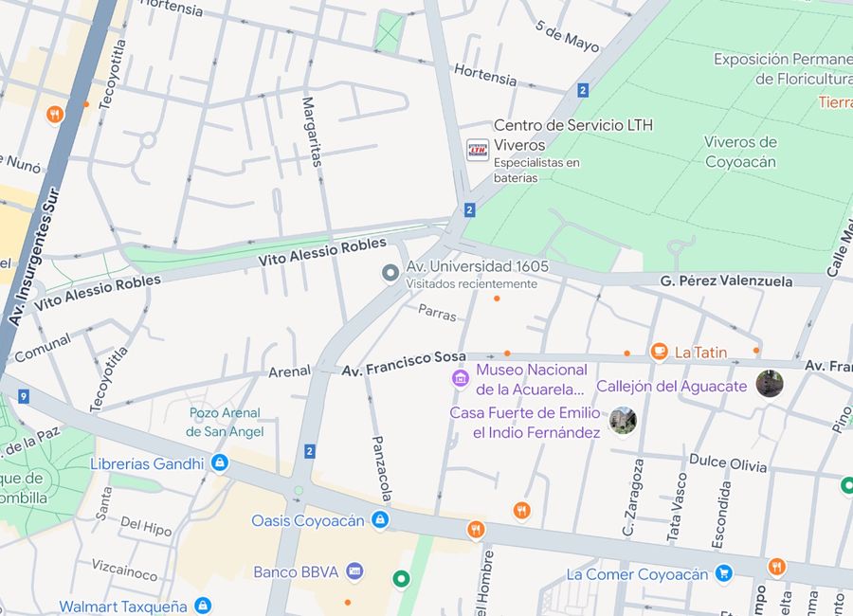Open the Banco BBVA place label
853x616 pixels.
296,571
